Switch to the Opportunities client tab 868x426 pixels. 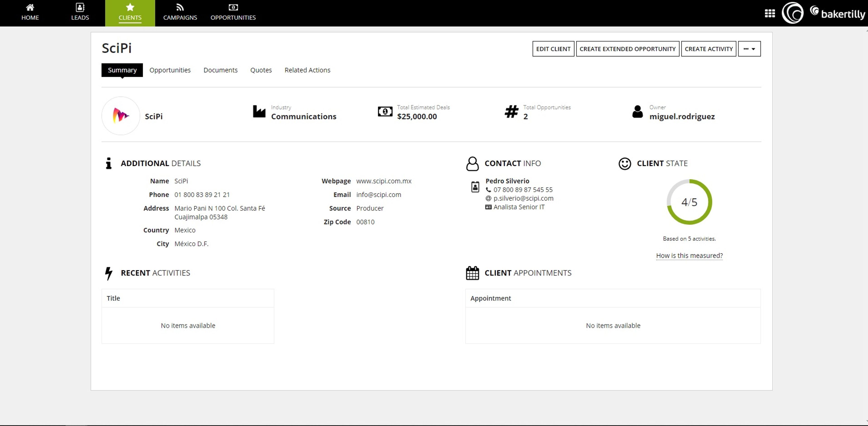point(170,70)
